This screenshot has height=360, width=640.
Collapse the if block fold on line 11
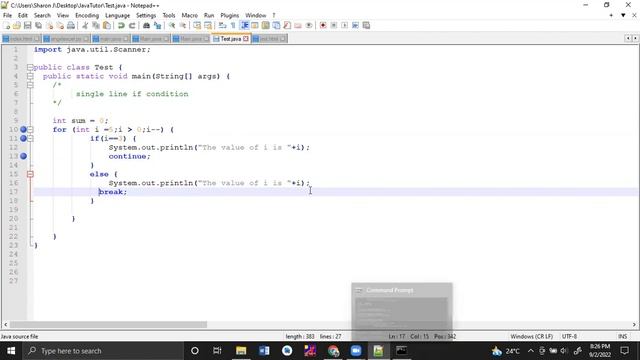coord(30,138)
